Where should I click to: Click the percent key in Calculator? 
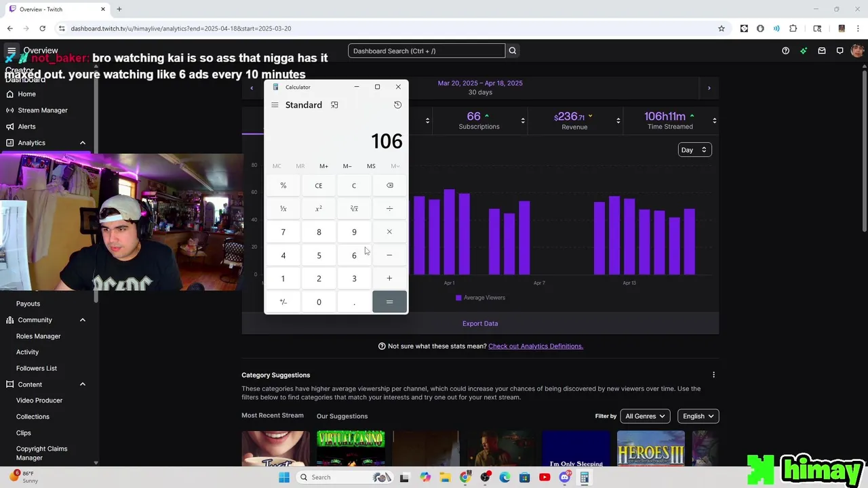click(283, 186)
